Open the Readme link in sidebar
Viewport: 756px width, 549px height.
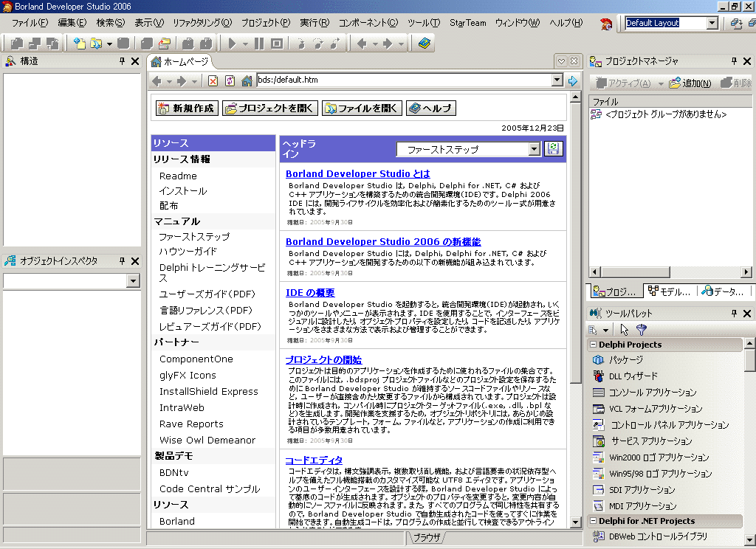pyautogui.click(x=178, y=176)
